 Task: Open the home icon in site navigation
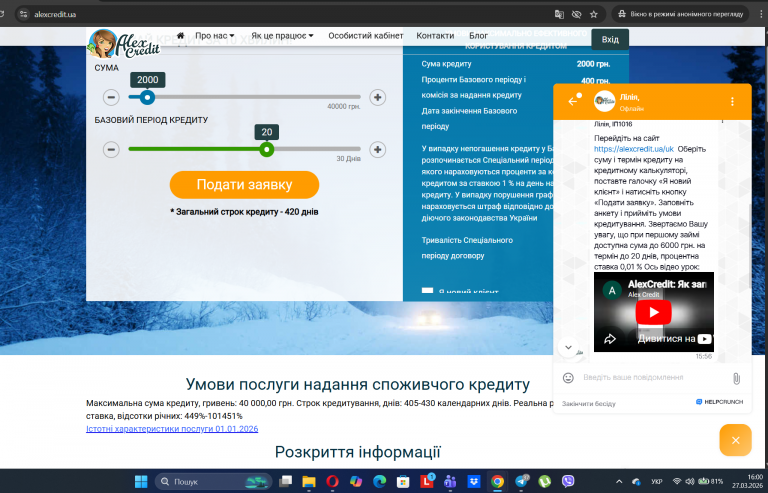(x=180, y=35)
